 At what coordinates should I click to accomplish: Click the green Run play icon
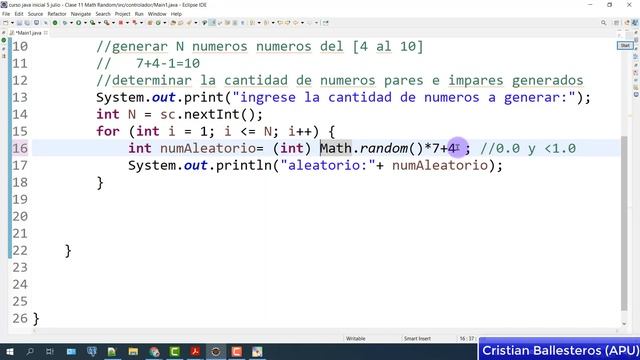click(79, 23)
